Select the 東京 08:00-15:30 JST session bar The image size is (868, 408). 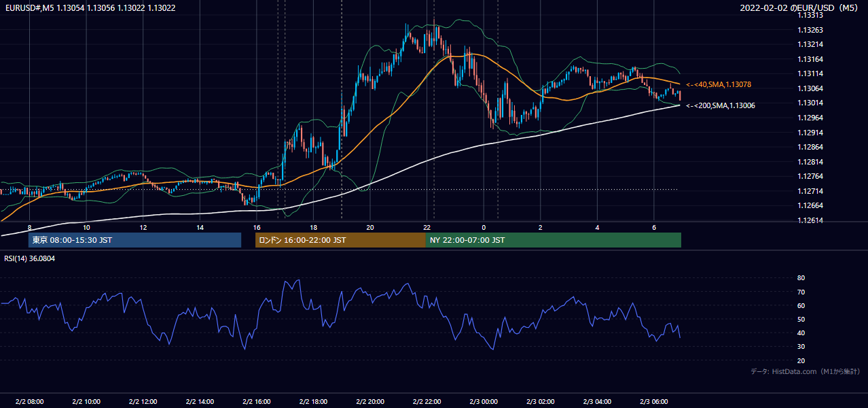134,240
